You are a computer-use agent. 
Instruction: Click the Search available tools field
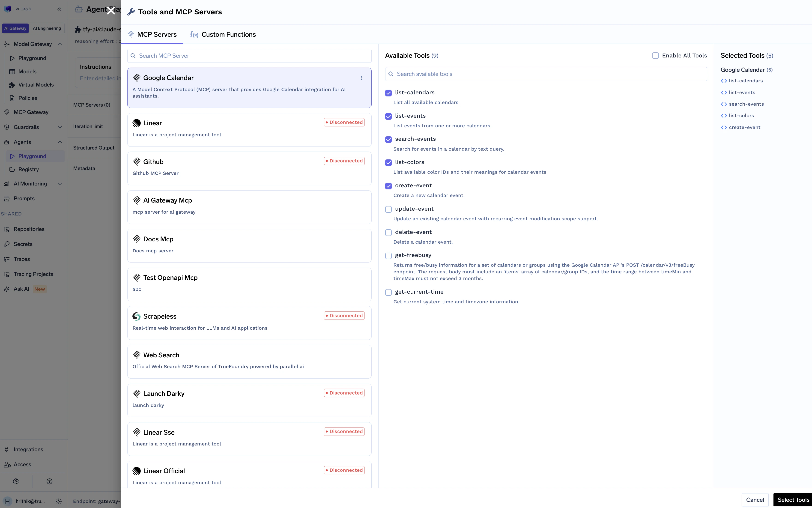tap(546, 74)
